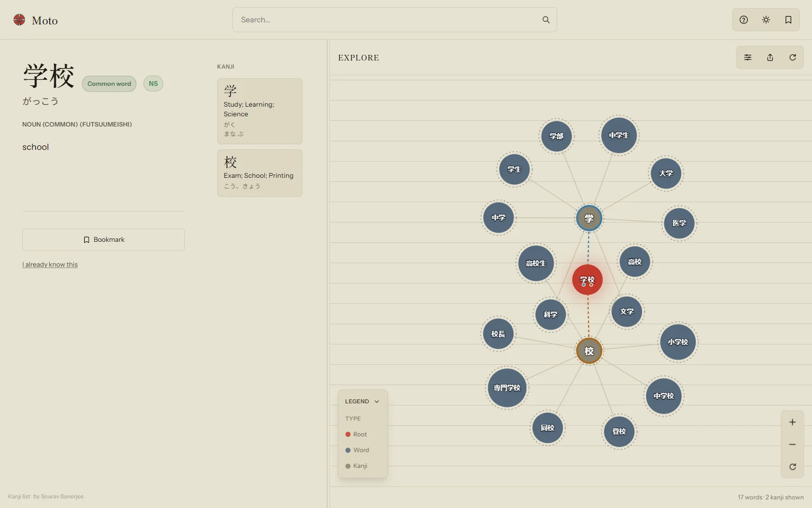Click the reload graph icon in Explore header
Screen dimensions: 812x508
click(792, 57)
